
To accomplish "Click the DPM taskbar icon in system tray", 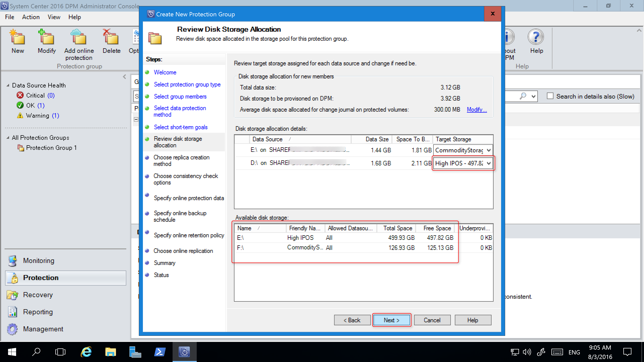I will tap(185, 351).
